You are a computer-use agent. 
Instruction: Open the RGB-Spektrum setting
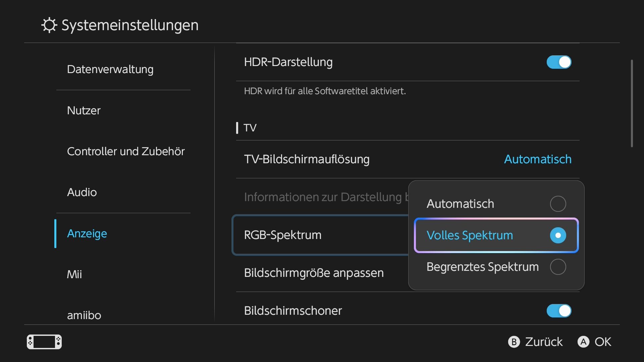321,235
